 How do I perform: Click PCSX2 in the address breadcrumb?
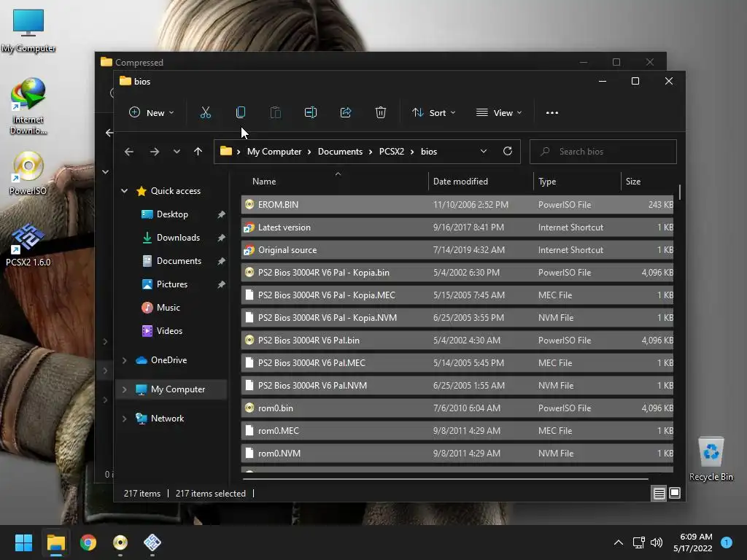coord(392,152)
